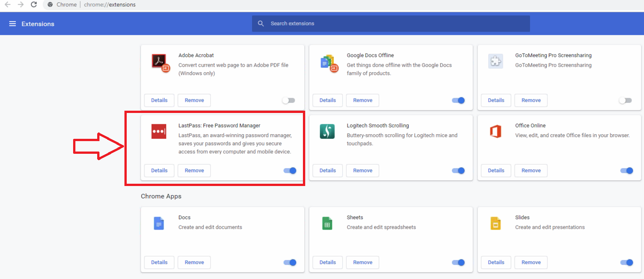Remove Google Docs Offline extension

(x=362, y=100)
